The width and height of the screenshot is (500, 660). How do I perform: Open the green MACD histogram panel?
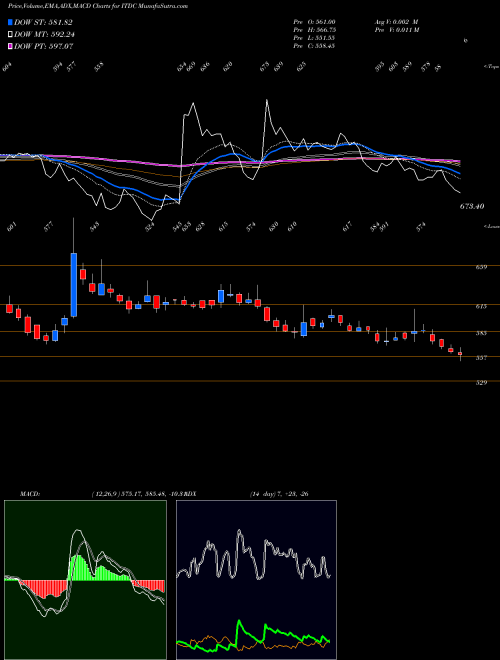(85, 580)
